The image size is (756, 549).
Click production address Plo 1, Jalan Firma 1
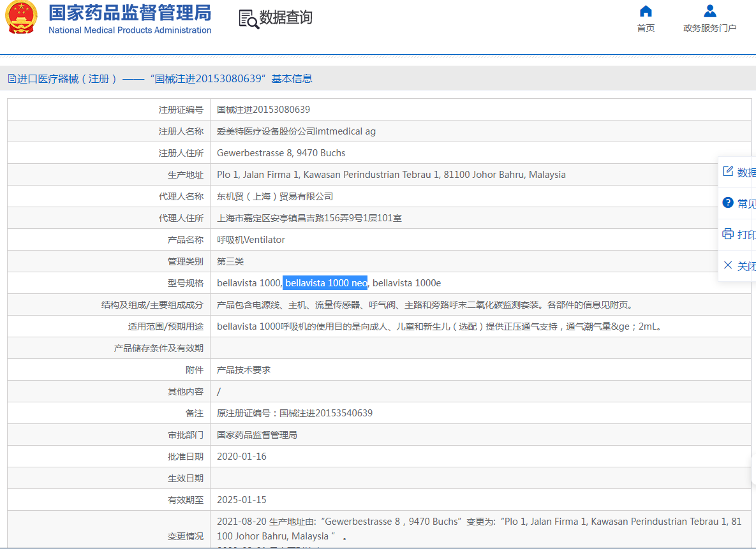pos(391,175)
